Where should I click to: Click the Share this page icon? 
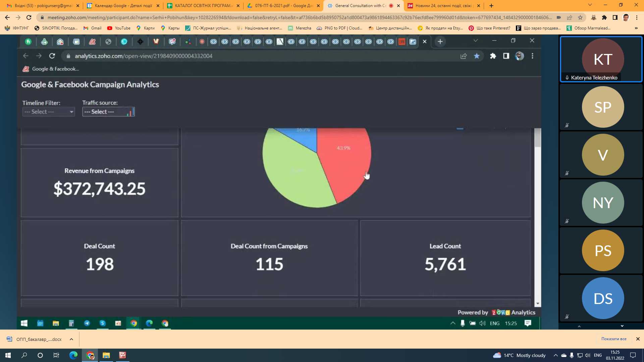coord(570,17)
